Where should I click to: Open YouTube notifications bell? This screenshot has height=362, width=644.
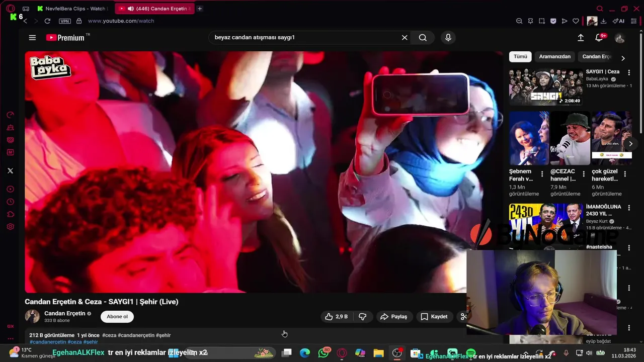click(x=599, y=38)
